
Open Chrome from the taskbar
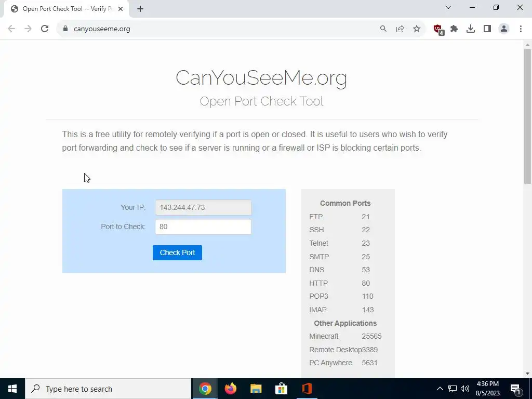tap(205, 389)
